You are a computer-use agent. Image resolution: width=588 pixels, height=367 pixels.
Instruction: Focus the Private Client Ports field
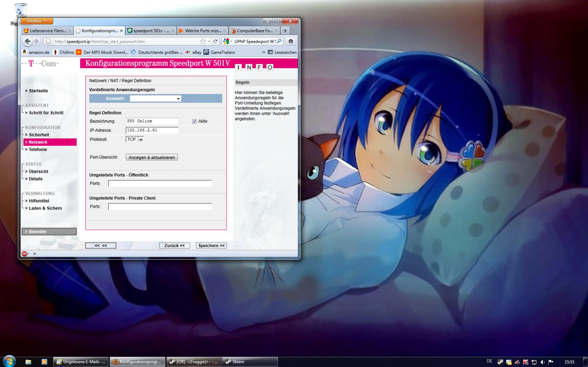click(x=160, y=206)
